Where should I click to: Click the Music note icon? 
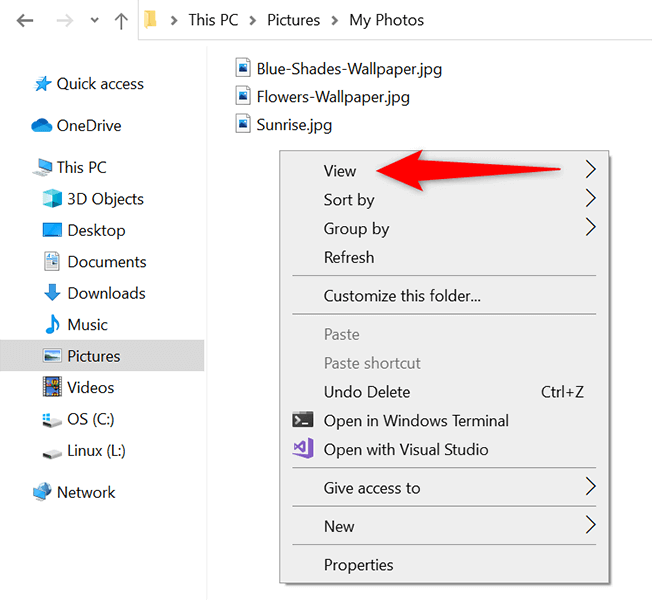tap(52, 325)
